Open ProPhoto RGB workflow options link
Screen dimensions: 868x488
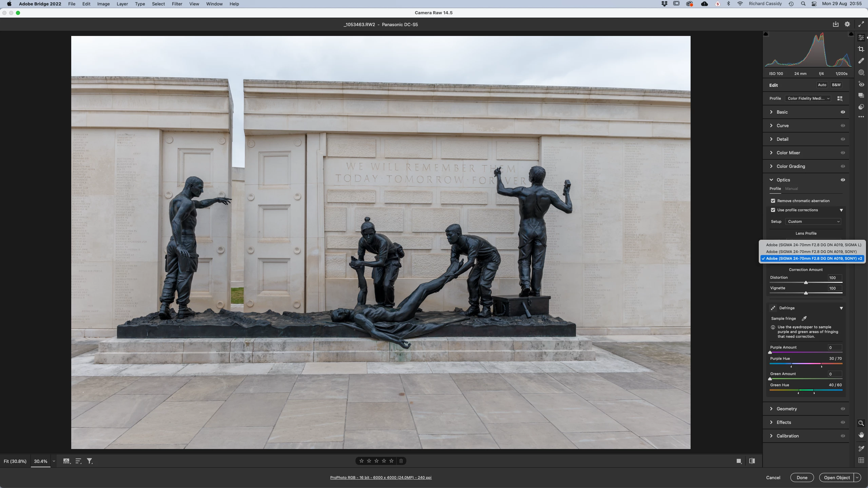(x=381, y=477)
